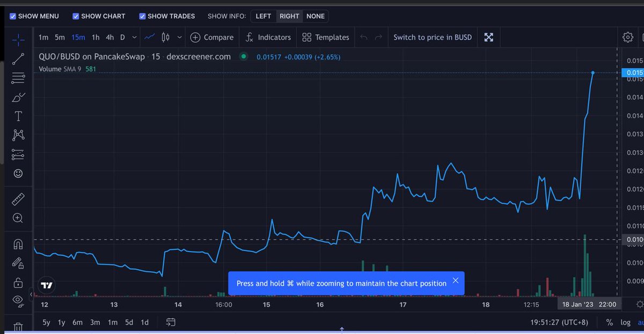Set date range to 1d
644x334 pixels.
click(x=144, y=322)
